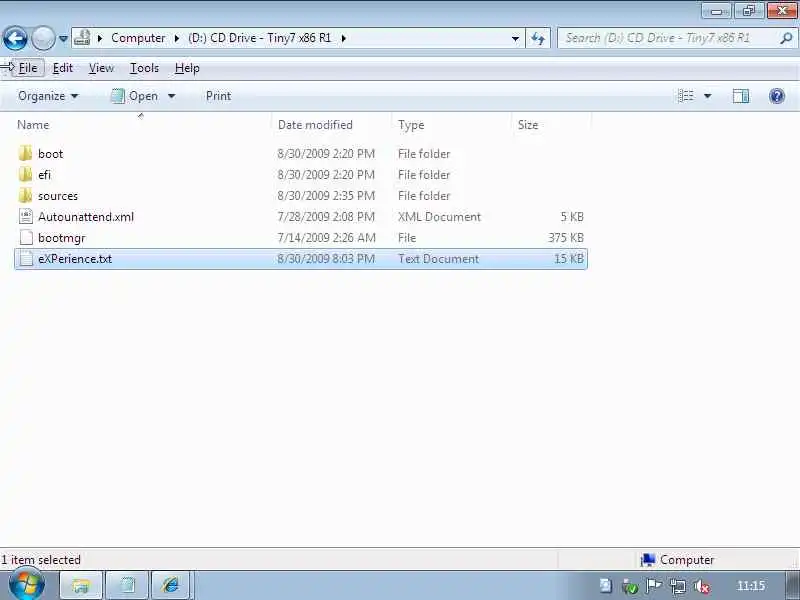
Task: Sort by the Type column header
Action: click(x=451, y=124)
